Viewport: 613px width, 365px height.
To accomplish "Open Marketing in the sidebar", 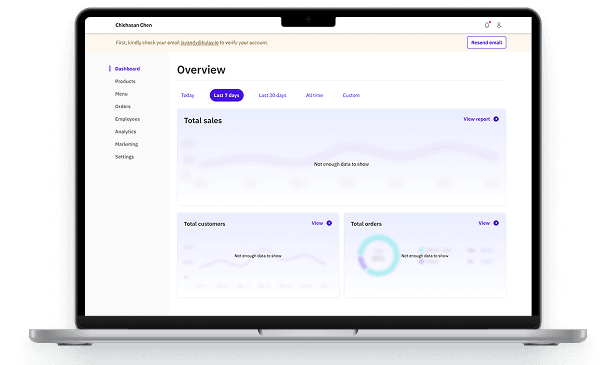I will 126,144.
